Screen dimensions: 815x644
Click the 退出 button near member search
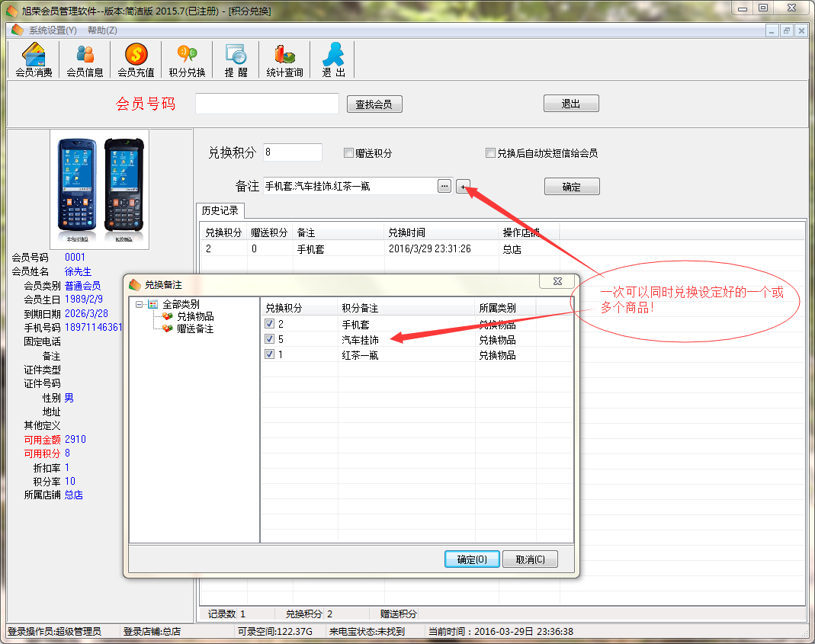click(x=571, y=104)
